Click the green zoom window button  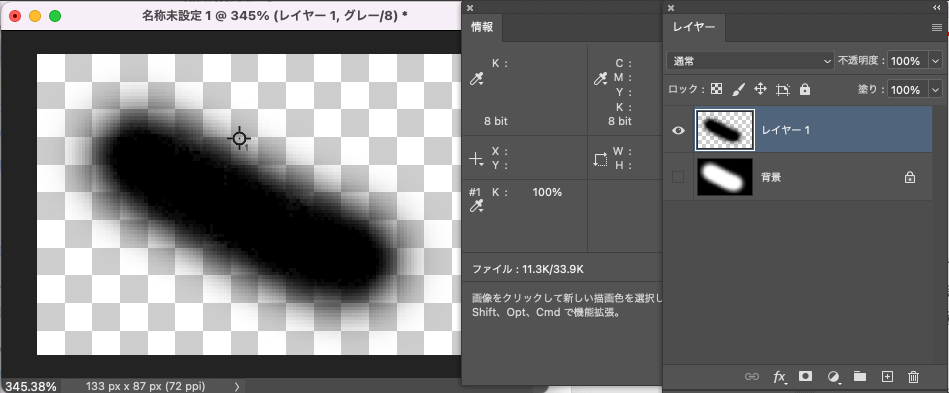coord(55,16)
